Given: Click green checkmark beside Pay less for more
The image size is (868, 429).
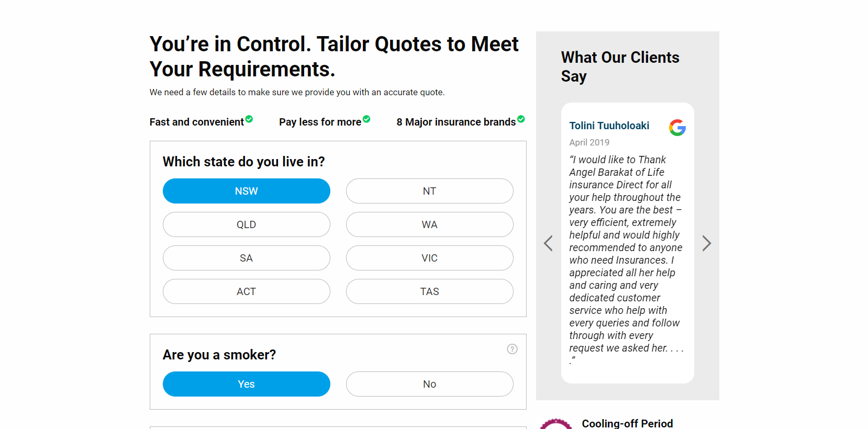Looking at the screenshot, I should click(366, 119).
